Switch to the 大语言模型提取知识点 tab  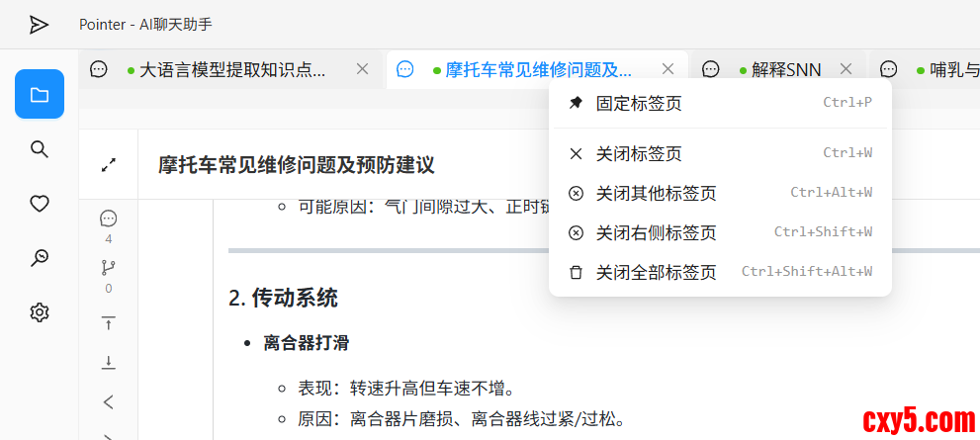click(x=232, y=70)
